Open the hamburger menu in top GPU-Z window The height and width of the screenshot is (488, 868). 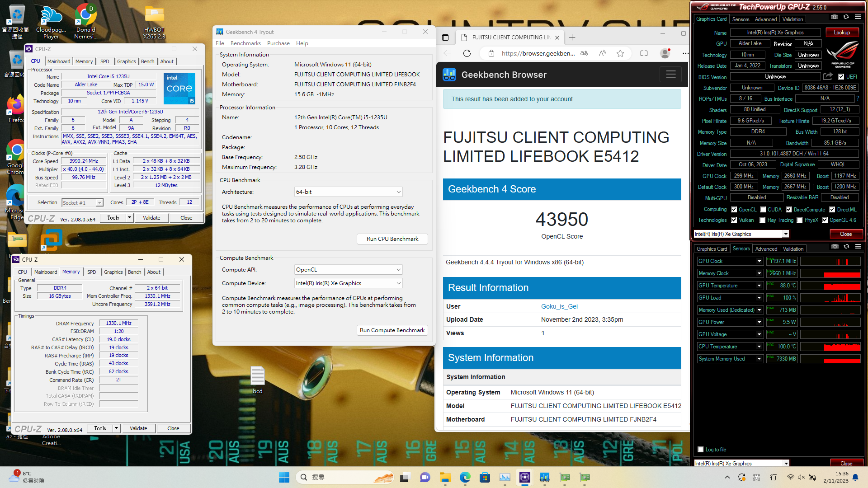[858, 17]
